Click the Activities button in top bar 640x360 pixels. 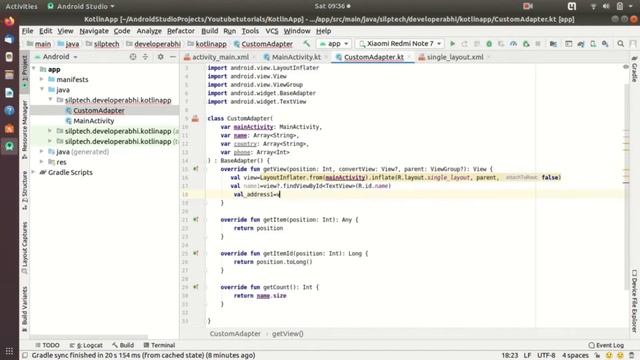(x=21, y=6)
